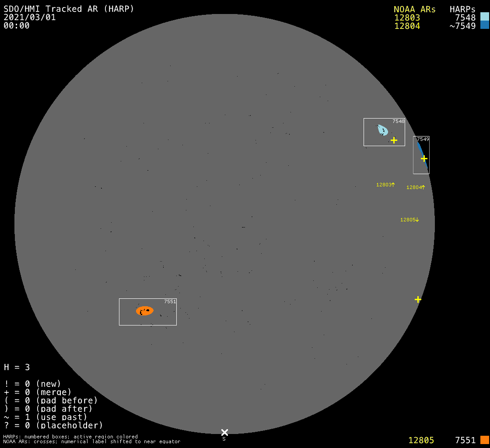Click the lone yellow cross near lower-right limb
The image size is (490, 448).
click(x=418, y=299)
